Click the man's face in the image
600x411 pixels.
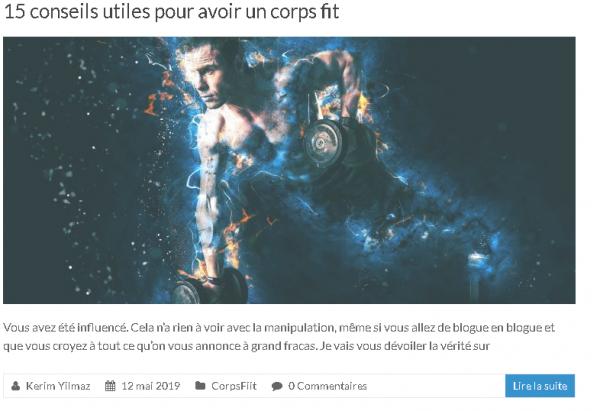point(210,78)
